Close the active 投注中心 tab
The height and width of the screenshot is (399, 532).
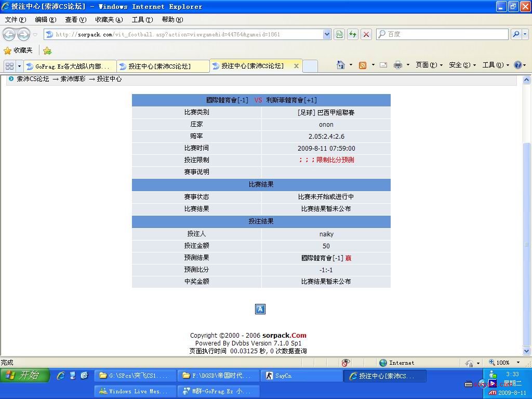tap(296, 66)
